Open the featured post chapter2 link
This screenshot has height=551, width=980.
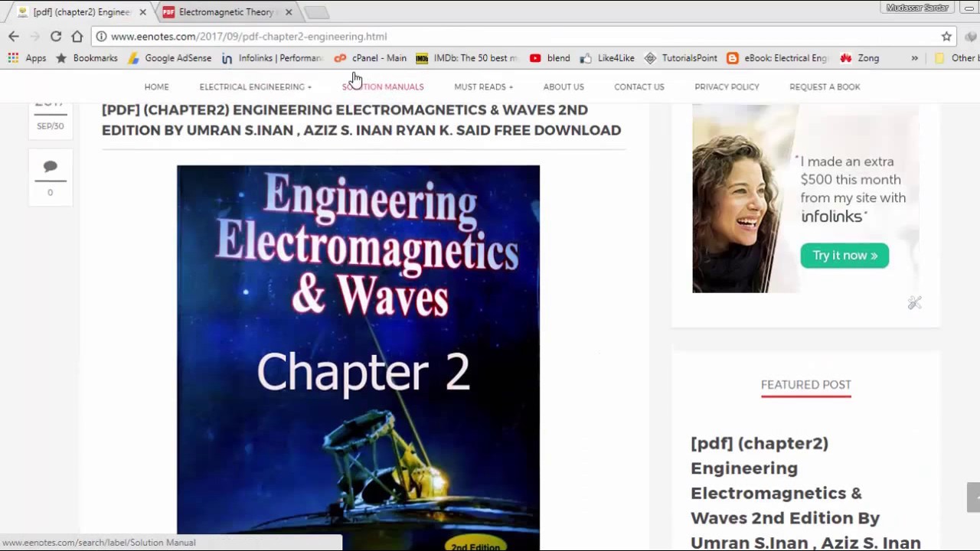click(805, 493)
